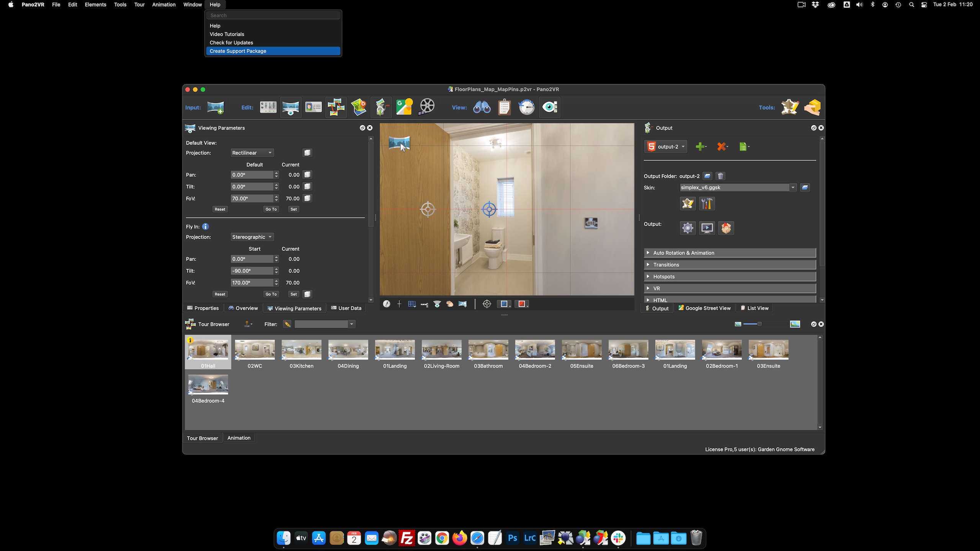The image size is (980, 551).
Task: Open the History clock icon
Action: pyautogui.click(x=527, y=107)
